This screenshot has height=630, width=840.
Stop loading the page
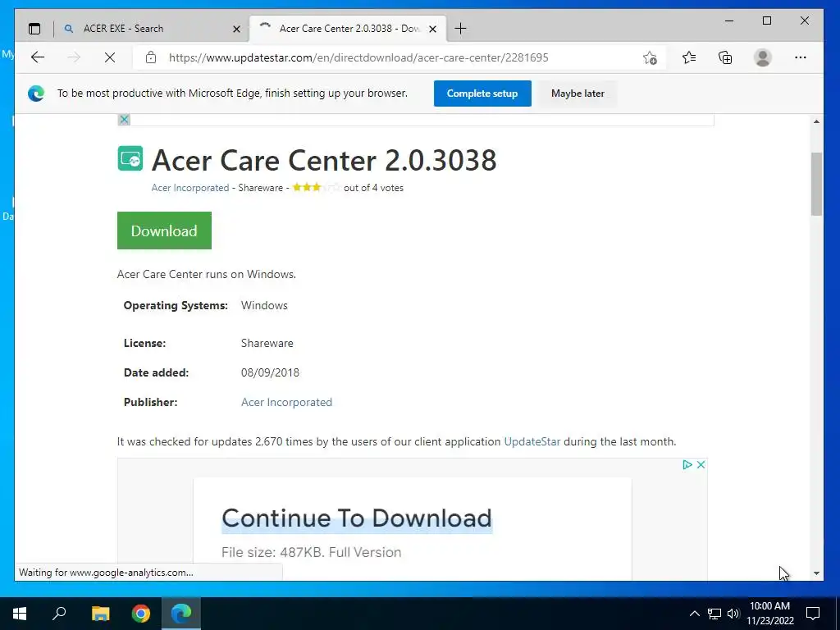coord(110,57)
